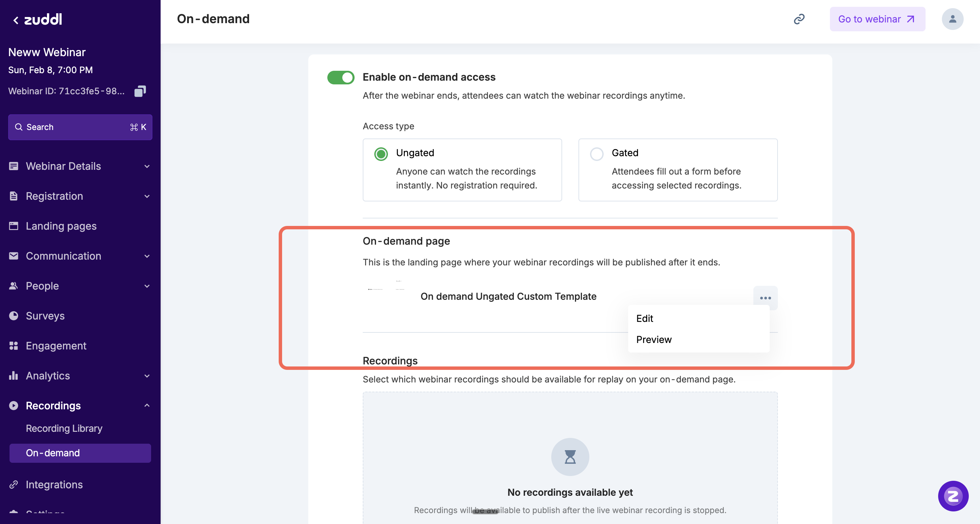
Task: Choose the Gated access type option
Action: tap(596, 154)
